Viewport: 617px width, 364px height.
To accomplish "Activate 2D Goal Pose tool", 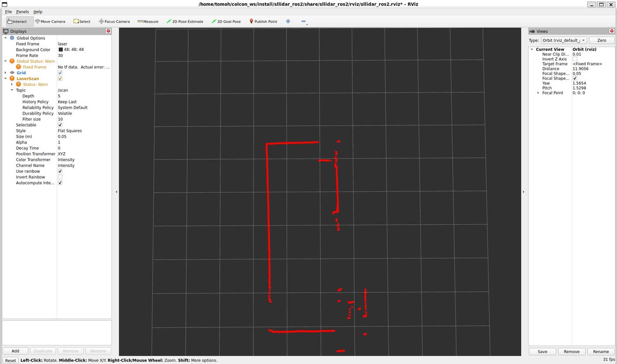I will click(x=226, y=22).
